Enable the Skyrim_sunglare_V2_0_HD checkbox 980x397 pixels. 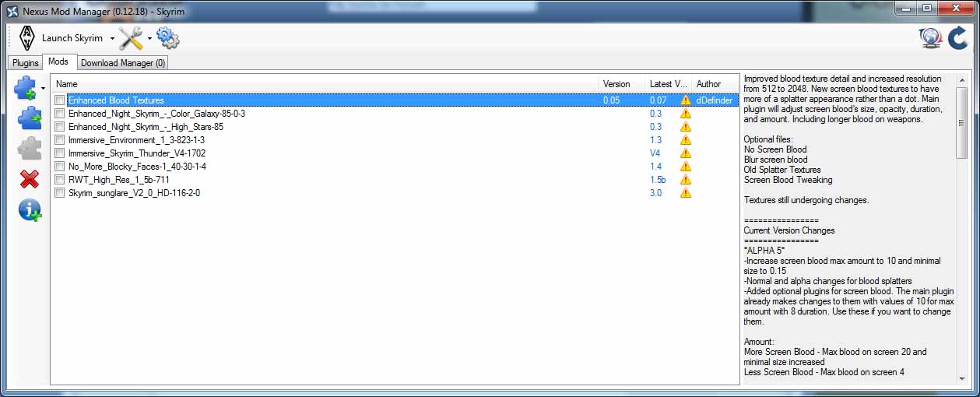coord(60,193)
